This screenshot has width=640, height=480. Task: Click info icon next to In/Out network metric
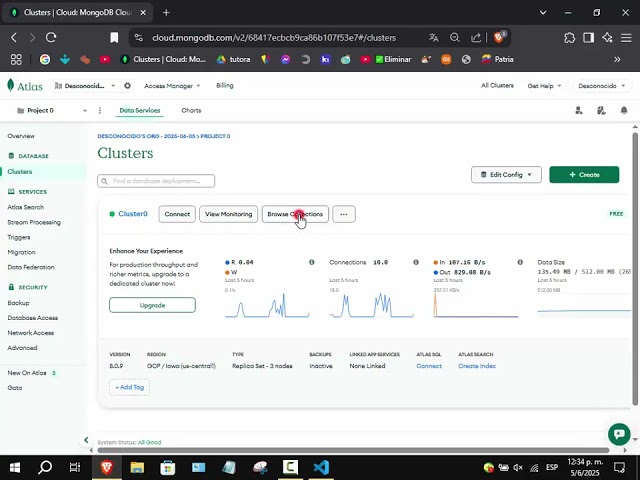520,262
